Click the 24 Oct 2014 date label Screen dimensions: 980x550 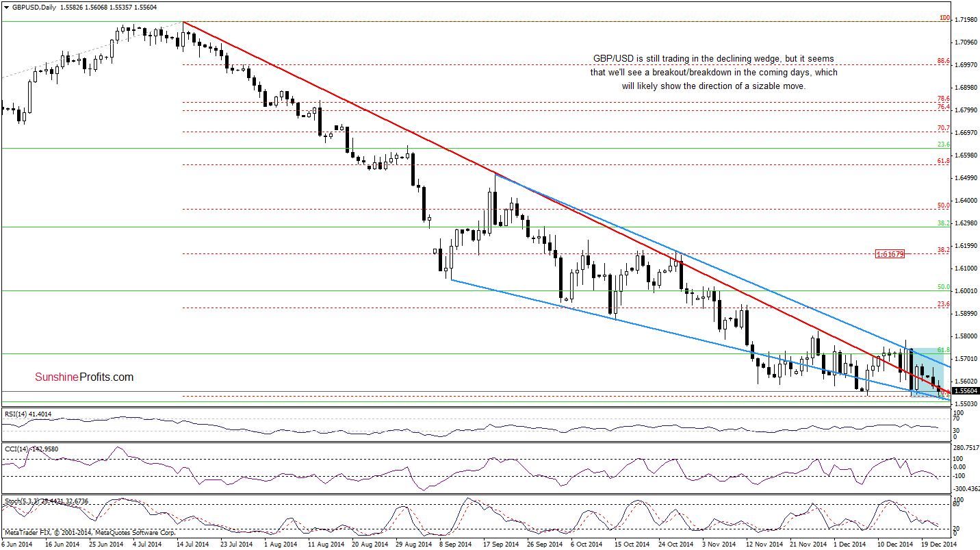click(x=675, y=544)
